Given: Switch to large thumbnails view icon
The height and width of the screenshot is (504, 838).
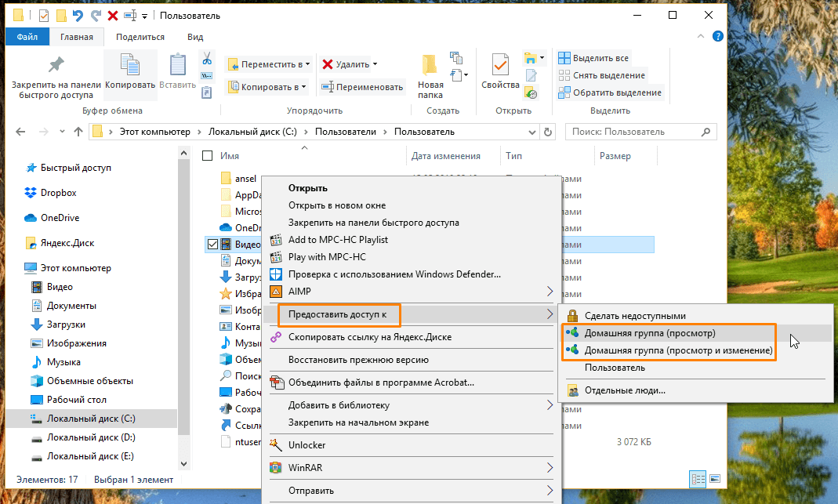Looking at the screenshot, I should click(x=715, y=479).
